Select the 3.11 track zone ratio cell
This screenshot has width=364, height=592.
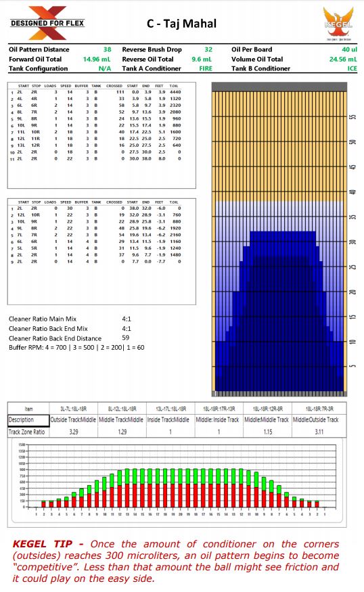[x=319, y=432]
